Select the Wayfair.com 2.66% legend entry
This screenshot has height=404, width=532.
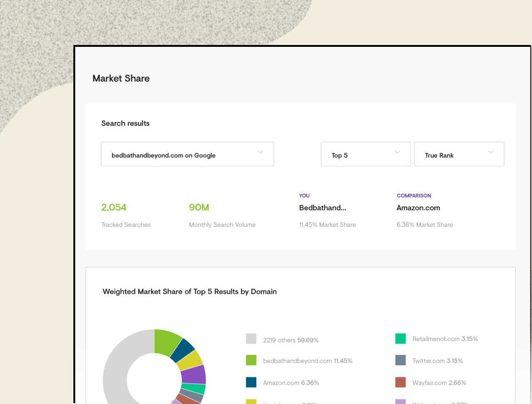coord(439,383)
